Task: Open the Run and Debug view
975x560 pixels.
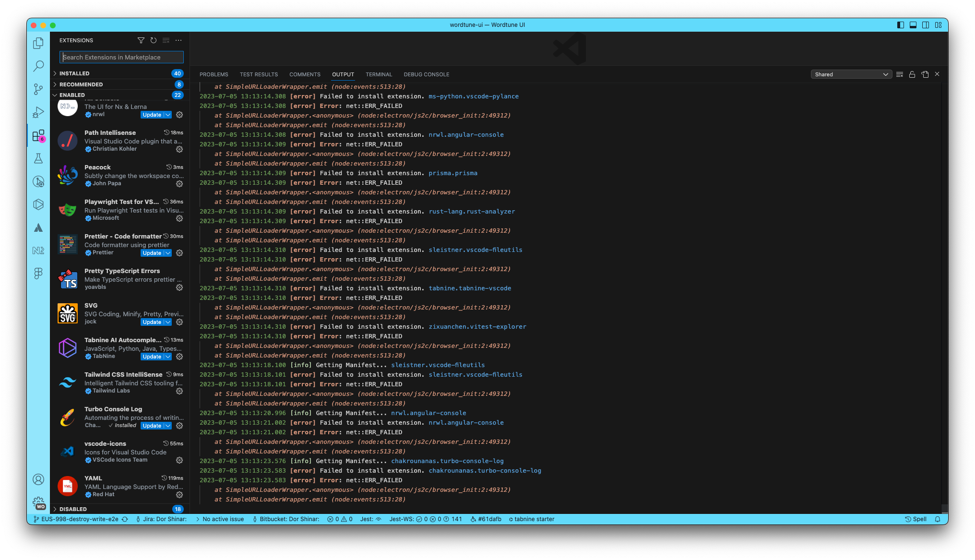Action: click(x=38, y=112)
